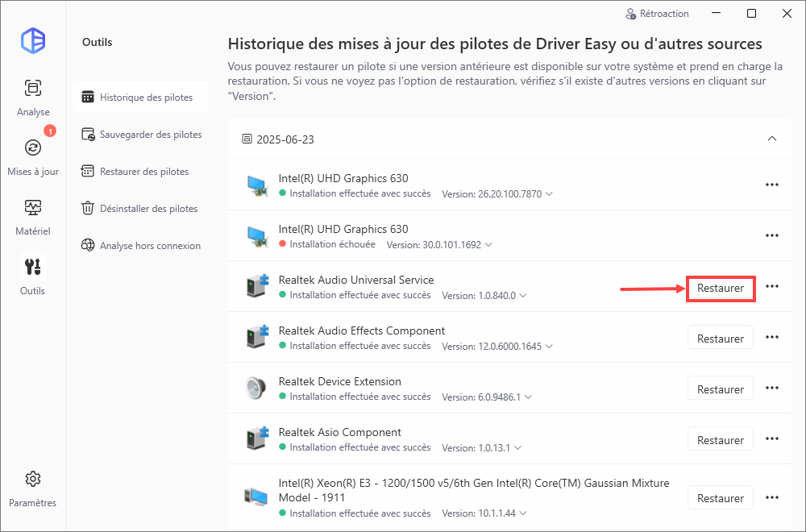
Task: Click the Rétroaction feedback link text
Action: (x=664, y=14)
